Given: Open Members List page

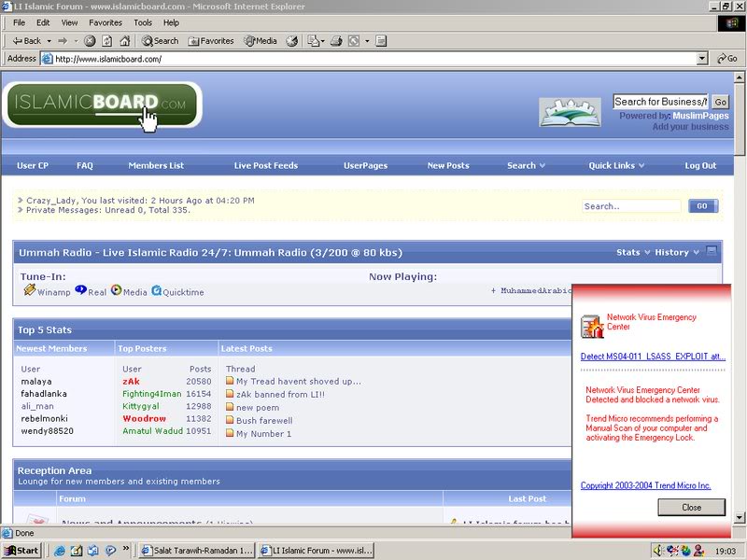Looking at the screenshot, I should (x=156, y=166).
